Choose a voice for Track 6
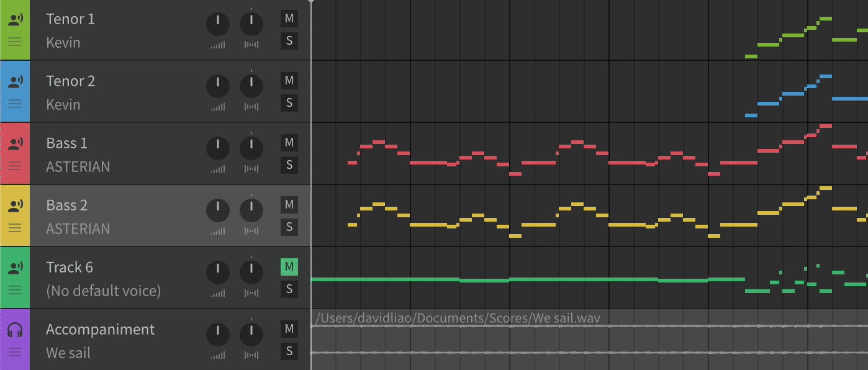The height and width of the screenshot is (370, 868). pos(103,291)
